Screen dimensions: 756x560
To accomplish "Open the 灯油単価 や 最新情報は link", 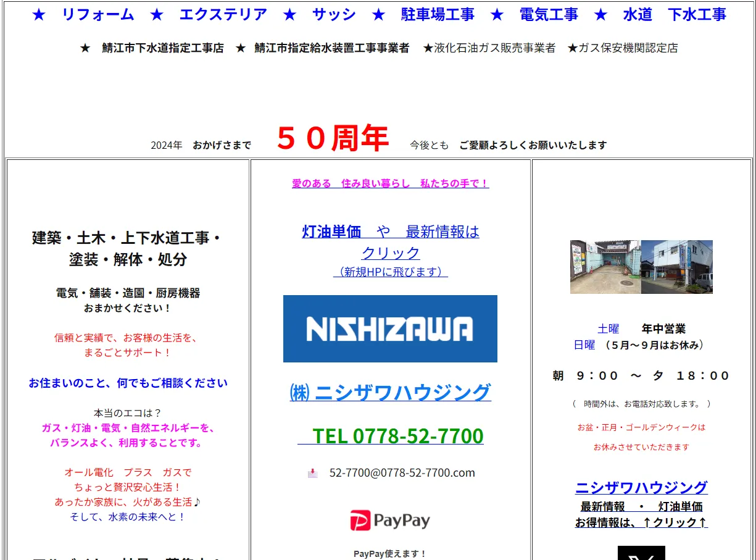I will (x=390, y=232).
